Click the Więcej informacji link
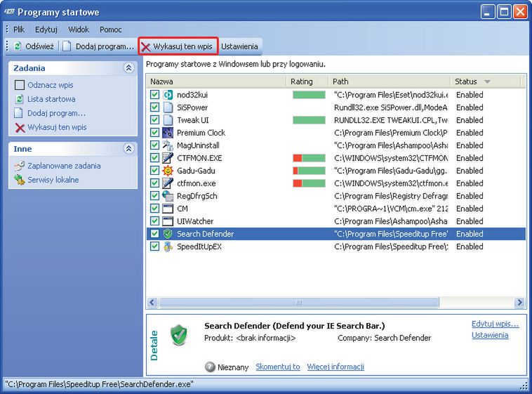Screen dimensions: 532x394 tap(335, 367)
